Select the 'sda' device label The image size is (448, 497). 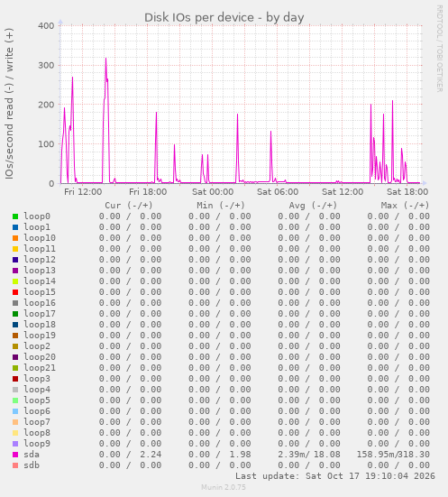tap(32, 455)
